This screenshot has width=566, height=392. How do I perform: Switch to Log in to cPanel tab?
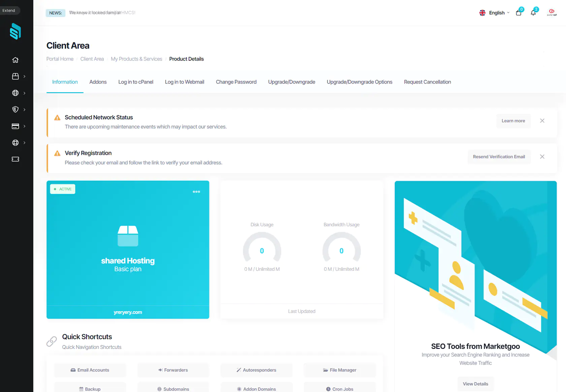(x=136, y=82)
